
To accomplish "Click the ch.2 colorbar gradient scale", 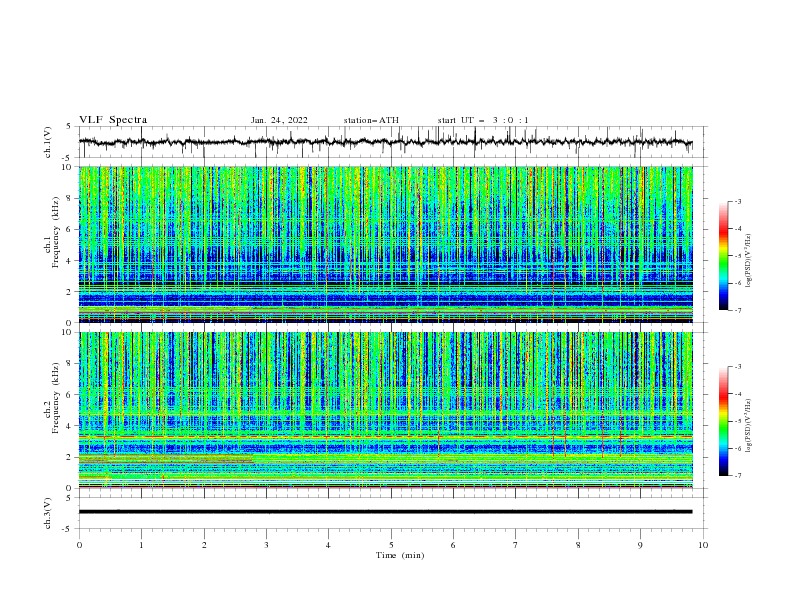I will pyautogui.click(x=724, y=421).
